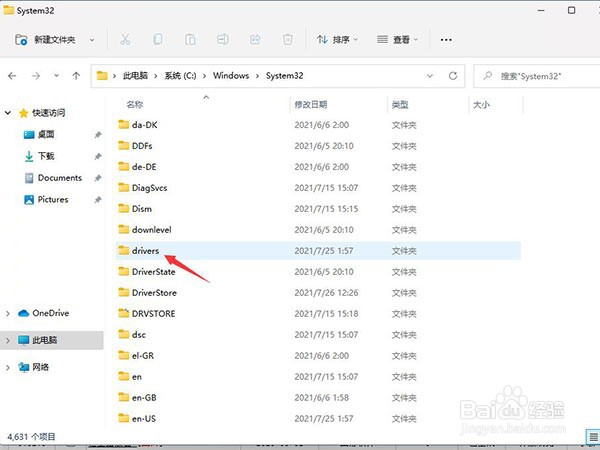The width and height of the screenshot is (600, 450).
Task: Unpin Desktop using its pin icon
Action: 98,135
